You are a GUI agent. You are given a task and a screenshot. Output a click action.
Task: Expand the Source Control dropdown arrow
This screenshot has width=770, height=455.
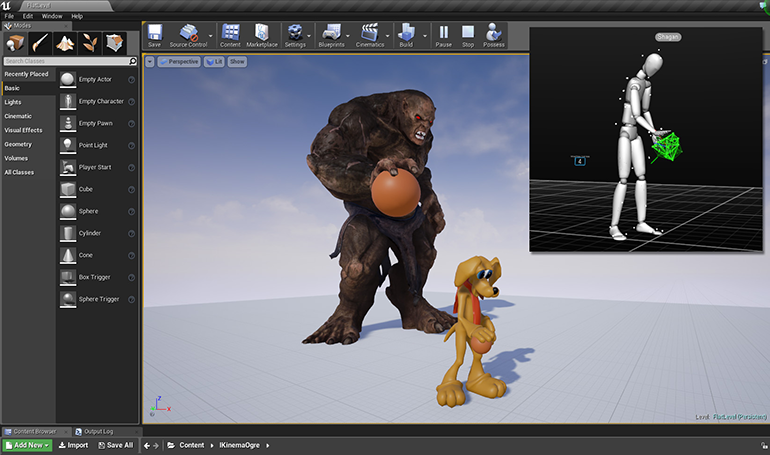(x=211, y=36)
